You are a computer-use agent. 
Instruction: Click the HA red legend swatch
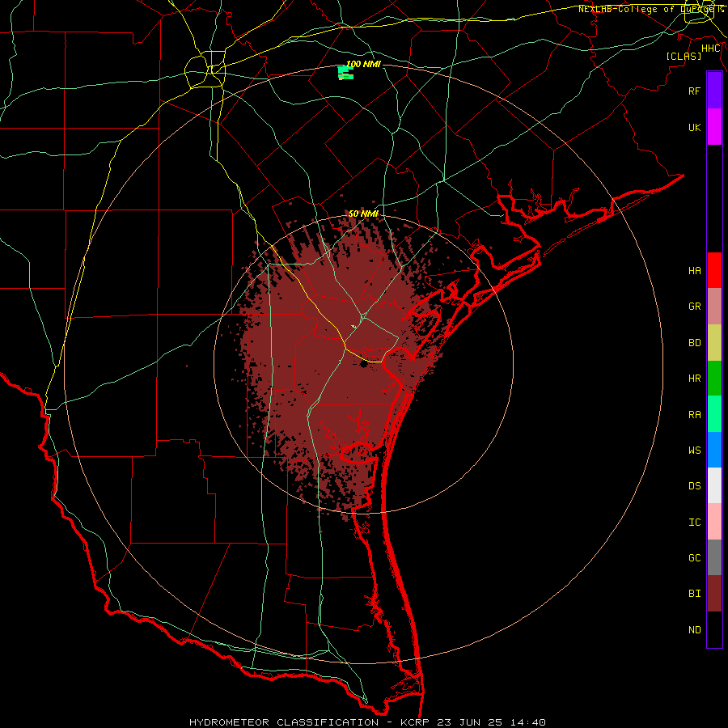click(x=714, y=270)
